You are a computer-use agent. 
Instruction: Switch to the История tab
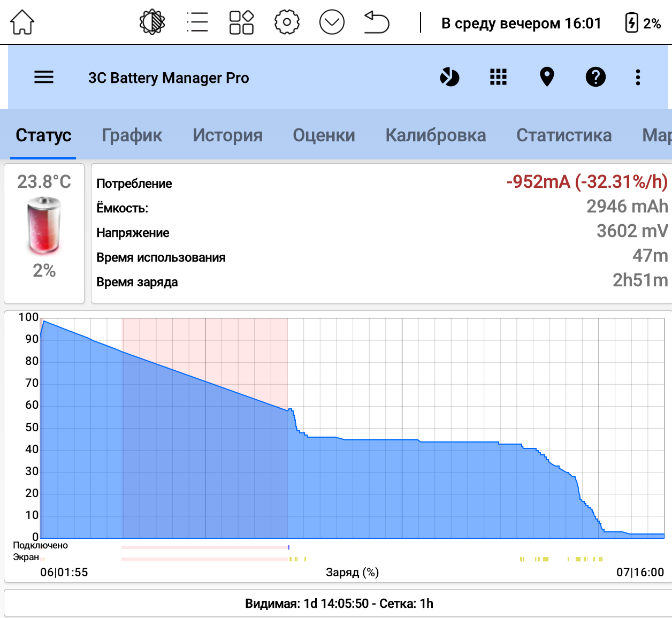coord(227,135)
